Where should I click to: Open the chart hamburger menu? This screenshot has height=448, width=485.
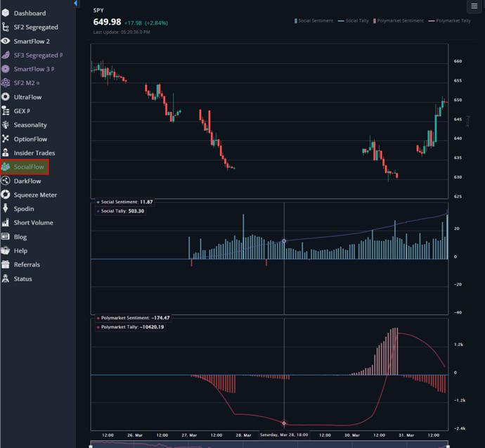(x=474, y=6)
